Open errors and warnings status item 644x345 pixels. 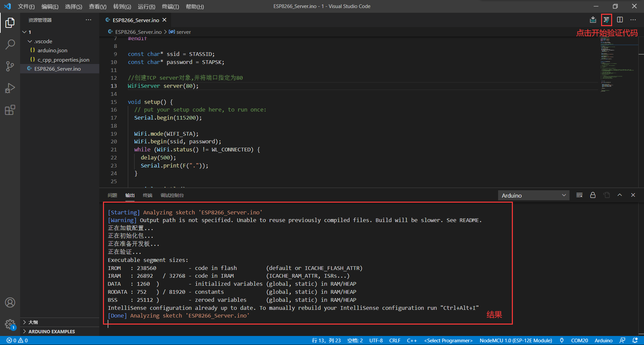17,340
